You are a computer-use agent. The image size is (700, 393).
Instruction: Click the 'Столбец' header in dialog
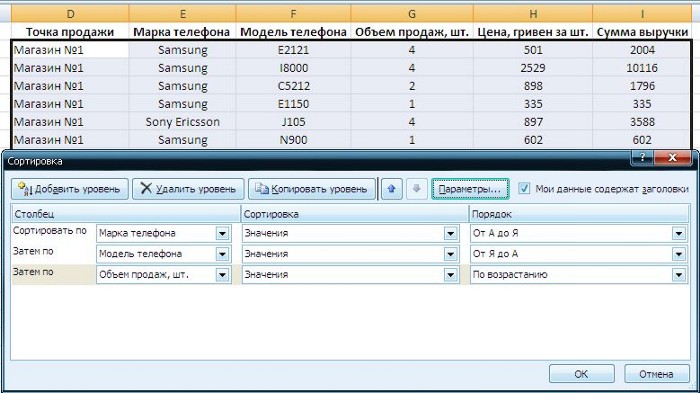point(125,214)
